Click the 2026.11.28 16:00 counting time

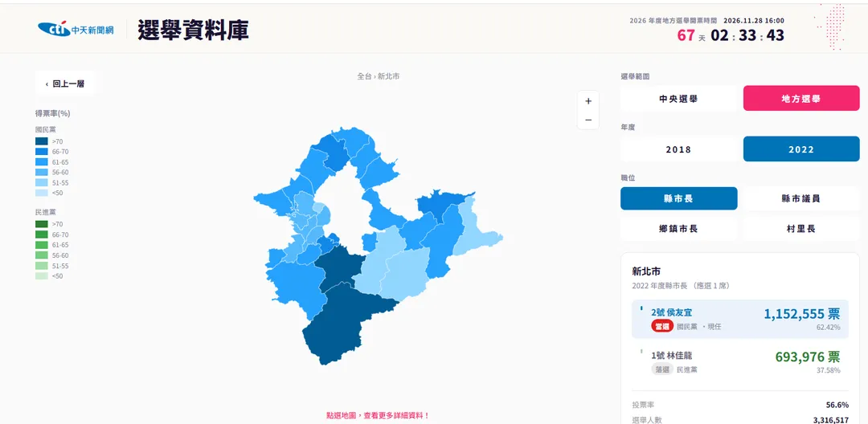click(x=754, y=20)
